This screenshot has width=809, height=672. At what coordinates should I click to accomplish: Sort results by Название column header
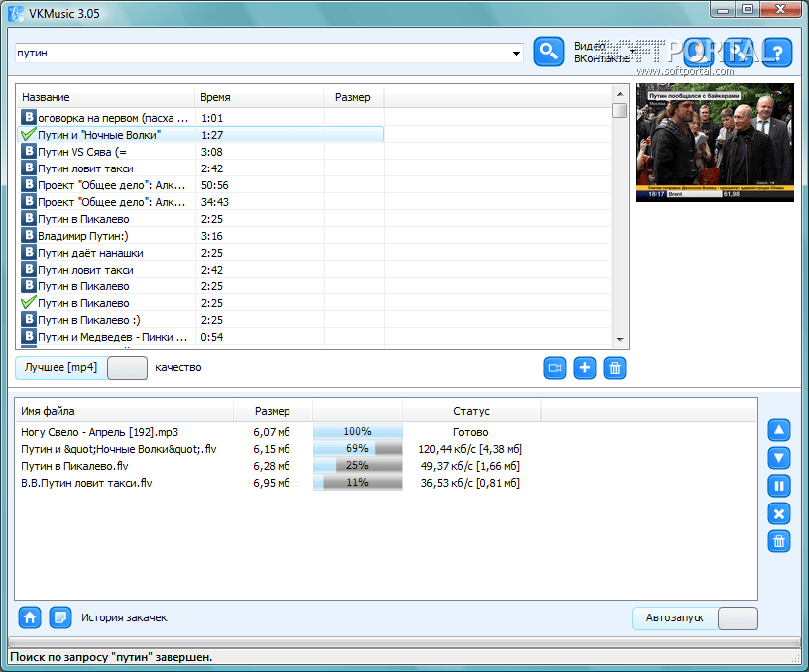pyautogui.click(x=106, y=97)
